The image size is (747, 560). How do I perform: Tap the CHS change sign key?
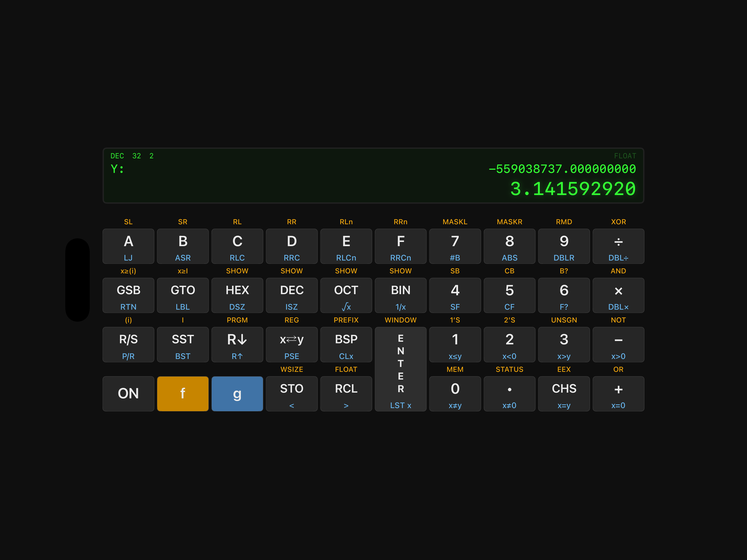tap(564, 394)
